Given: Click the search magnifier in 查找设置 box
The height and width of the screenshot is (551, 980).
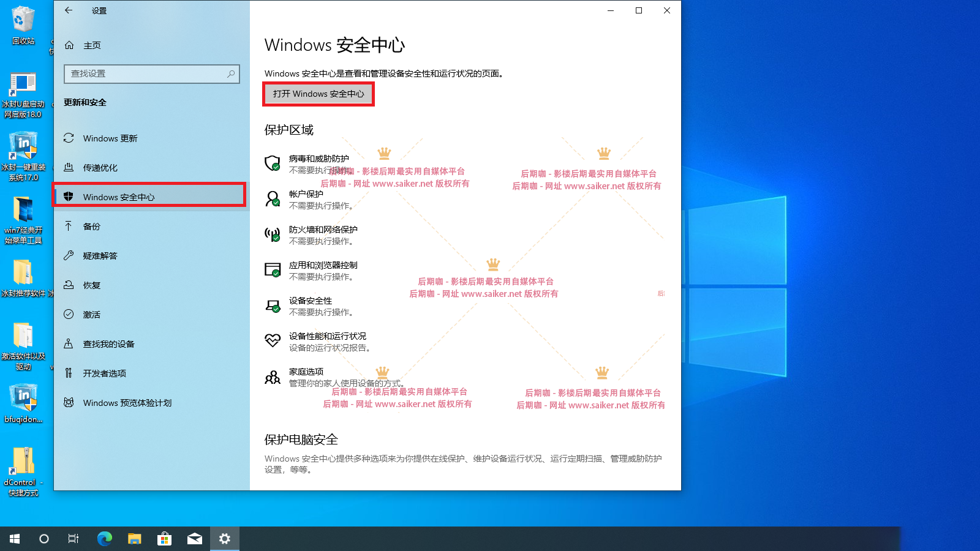Looking at the screenshot, I should [231, 73].
